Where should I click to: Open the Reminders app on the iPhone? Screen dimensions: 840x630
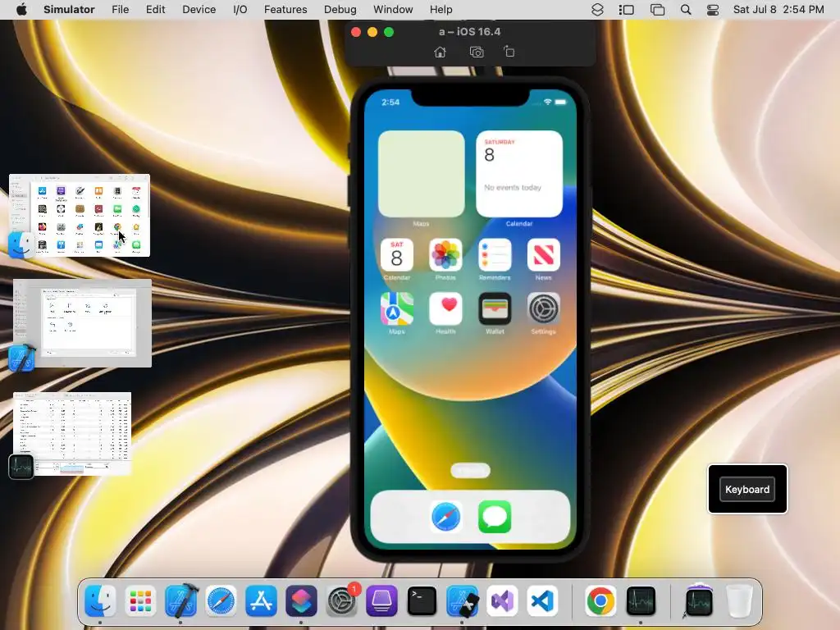(495, 254)
